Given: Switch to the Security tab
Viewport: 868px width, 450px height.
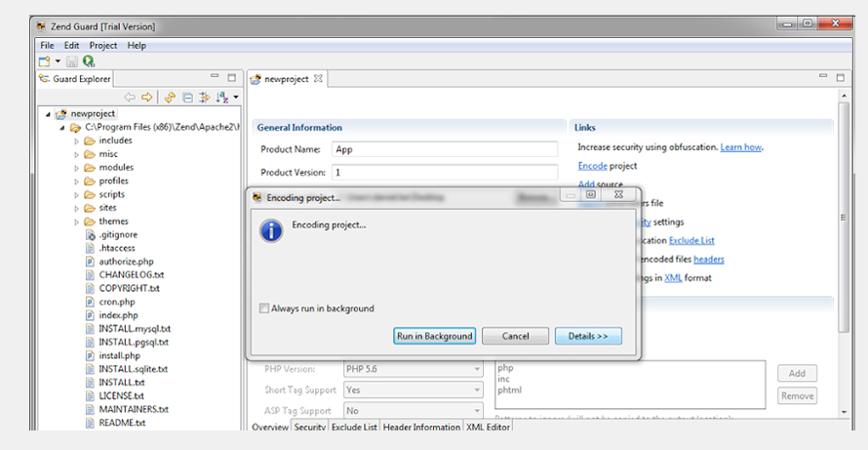Looking at the screenshot, I should pyautogui.click(x=310, y=427).
